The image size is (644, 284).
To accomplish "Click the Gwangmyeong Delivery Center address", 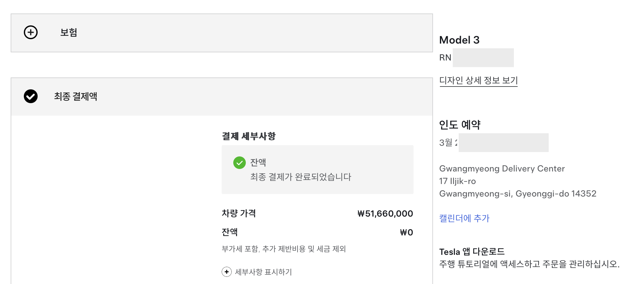I will click(502, 169).
